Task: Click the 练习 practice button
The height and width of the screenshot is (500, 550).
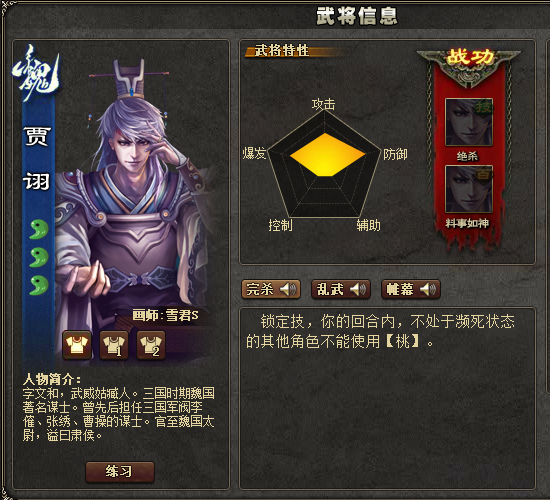Action: (120, 472)
